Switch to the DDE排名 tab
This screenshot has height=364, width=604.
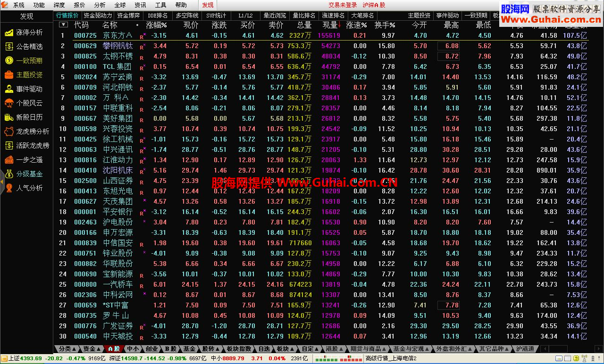pyautogui.click(x=158, y=15)
